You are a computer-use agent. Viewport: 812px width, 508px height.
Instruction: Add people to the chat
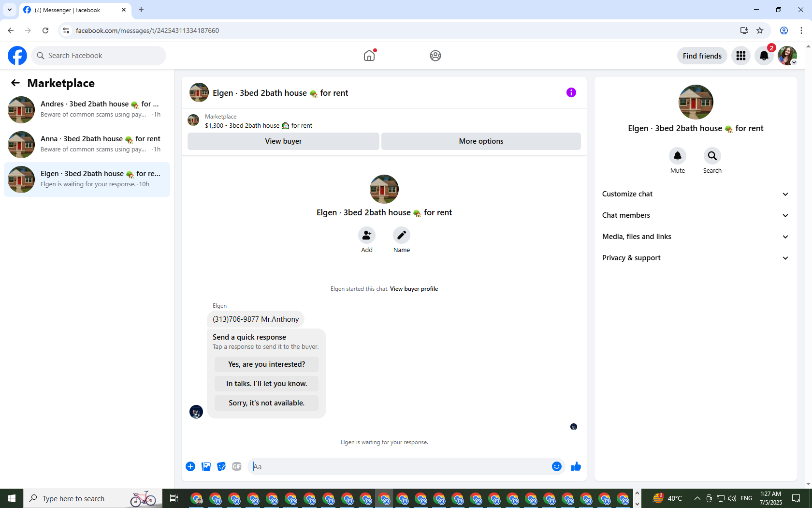click(367, 235)
